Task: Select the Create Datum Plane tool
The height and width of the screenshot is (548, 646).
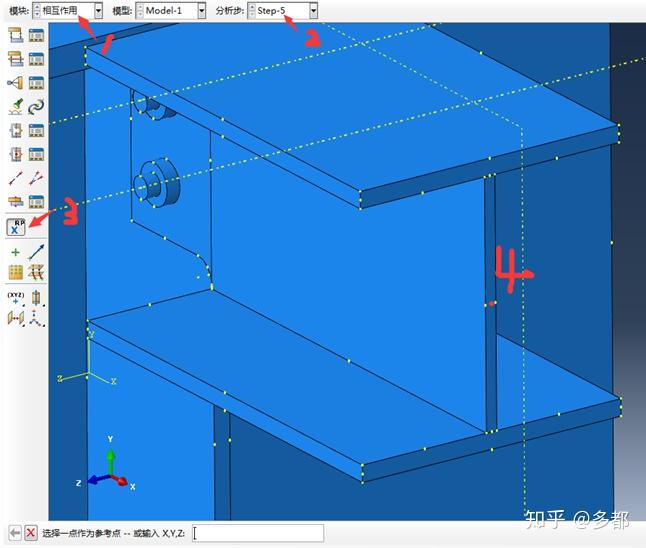Action: [x=16, y=318]
